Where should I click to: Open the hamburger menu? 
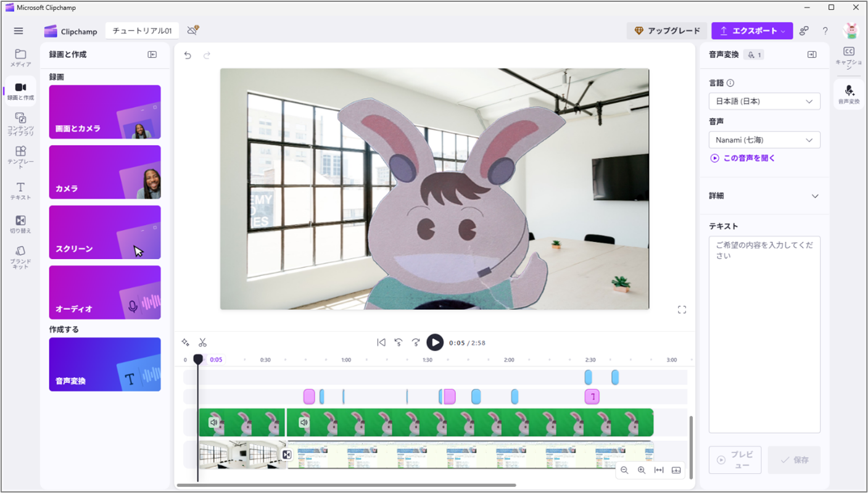tap(19, 31)
